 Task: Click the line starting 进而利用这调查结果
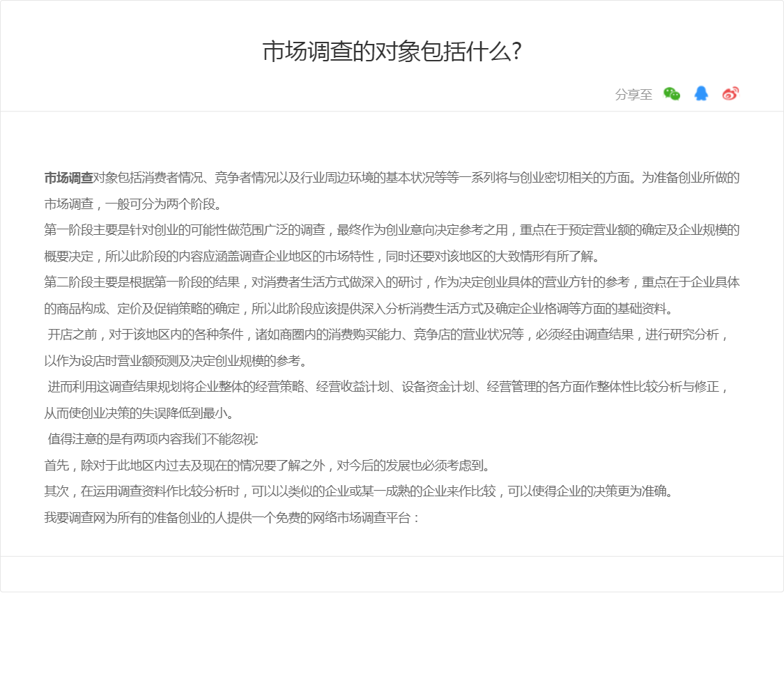[387, 387]
